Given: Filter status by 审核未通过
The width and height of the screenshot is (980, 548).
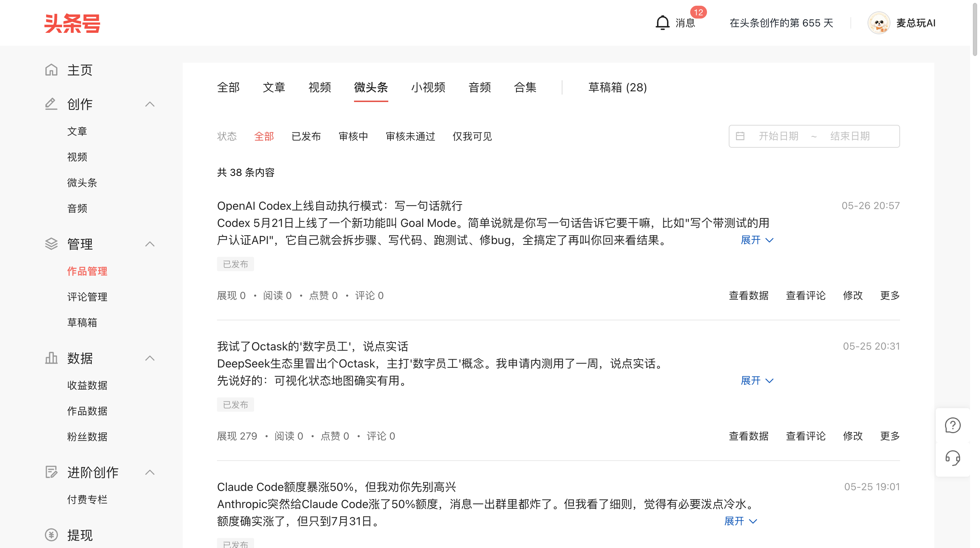Looking at the screenshot, I should point(410,136).
